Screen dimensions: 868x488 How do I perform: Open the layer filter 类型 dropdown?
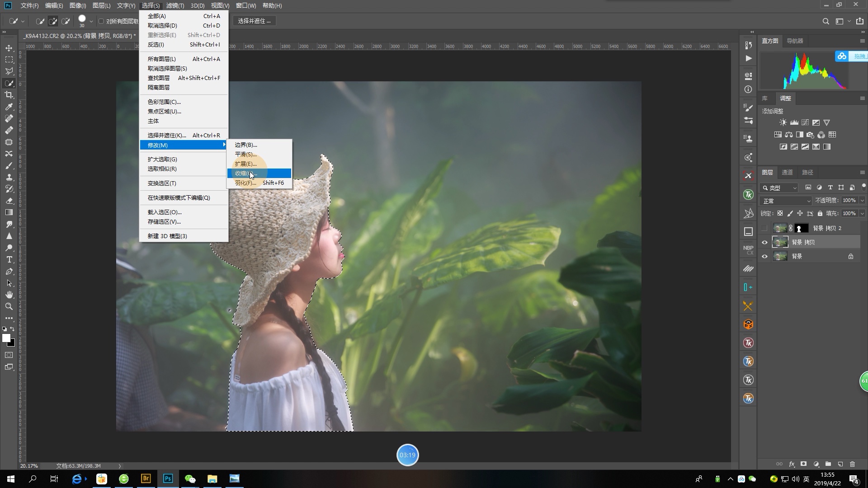click(780, 188)
